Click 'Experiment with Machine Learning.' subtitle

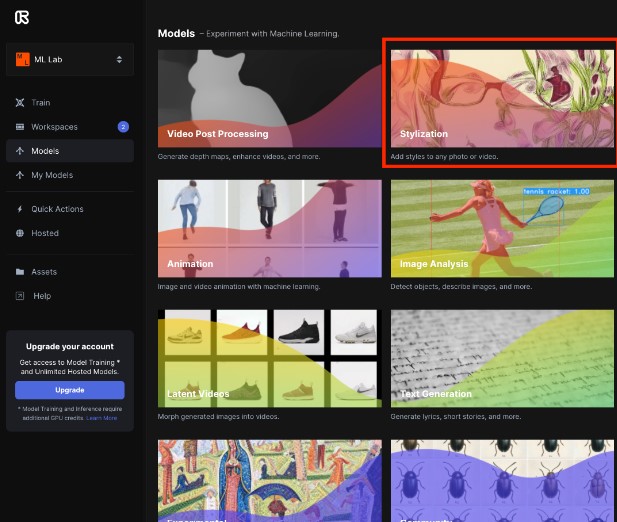pyautogui.click(x=273, y=34)
